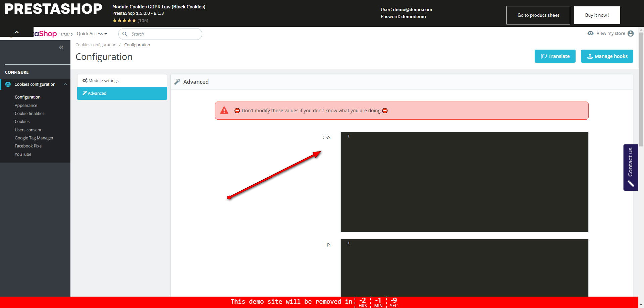Select the Advanced tab
Screen dimensions: 644x308
[x=122, y=94]
